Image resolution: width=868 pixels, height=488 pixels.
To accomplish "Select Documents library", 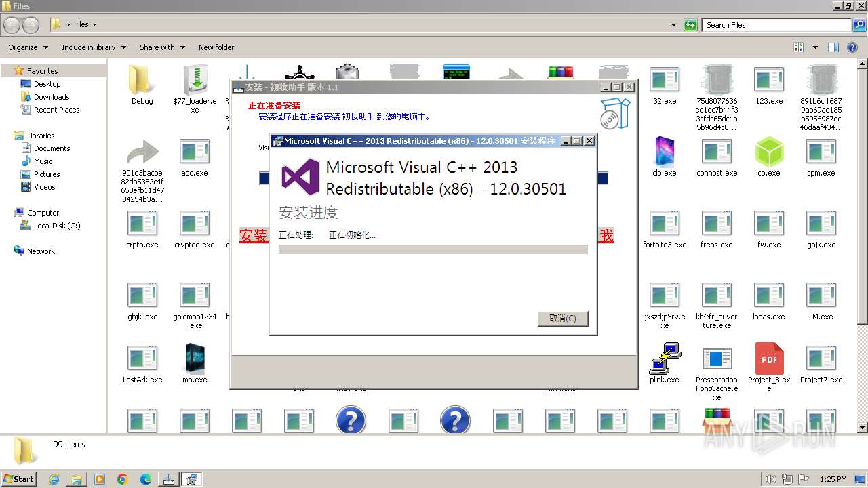I will click(x=52, y=148).
